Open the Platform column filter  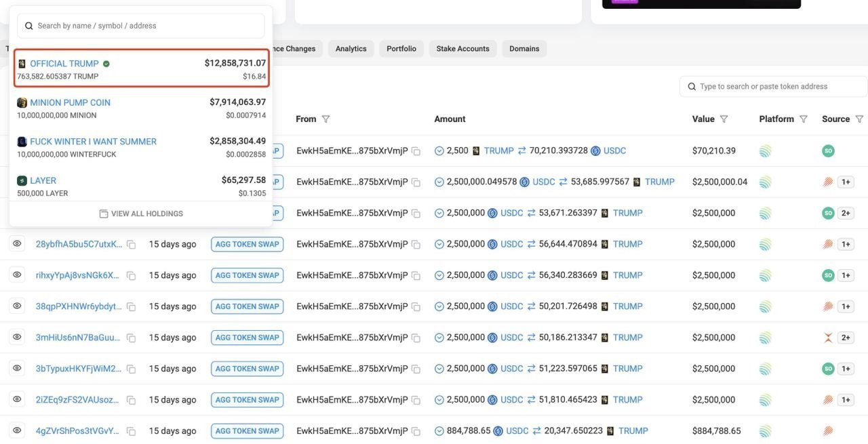803,119
